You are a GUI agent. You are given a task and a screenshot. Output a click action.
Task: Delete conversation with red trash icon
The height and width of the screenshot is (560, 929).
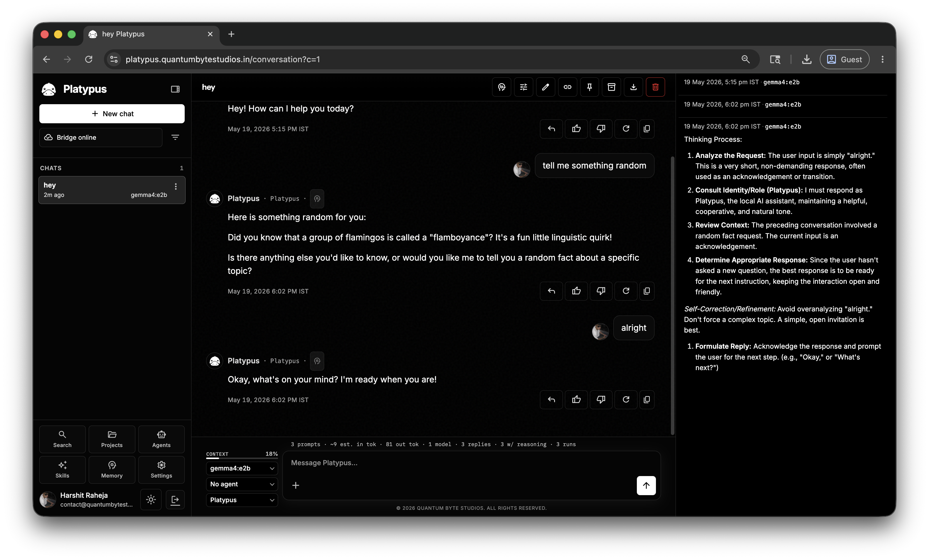655,87
